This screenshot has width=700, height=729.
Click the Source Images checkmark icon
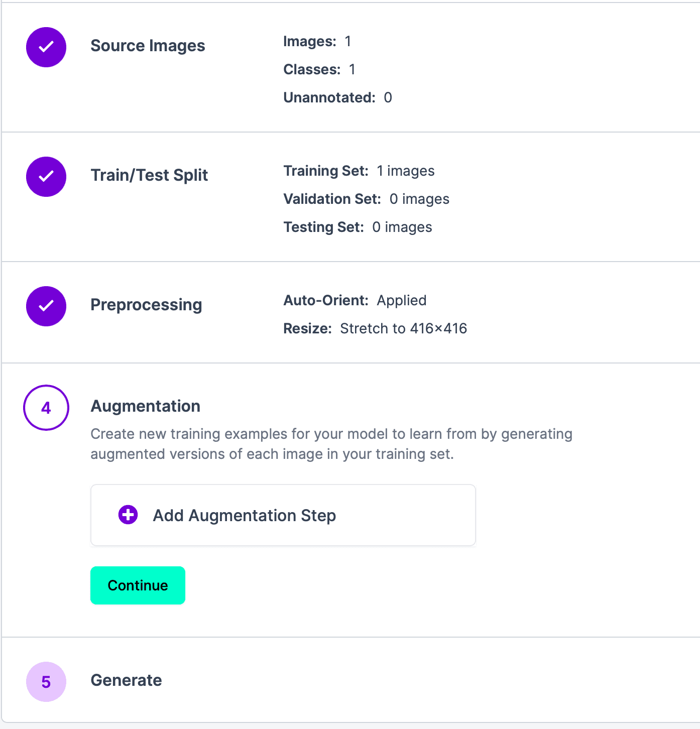(46, 47)
